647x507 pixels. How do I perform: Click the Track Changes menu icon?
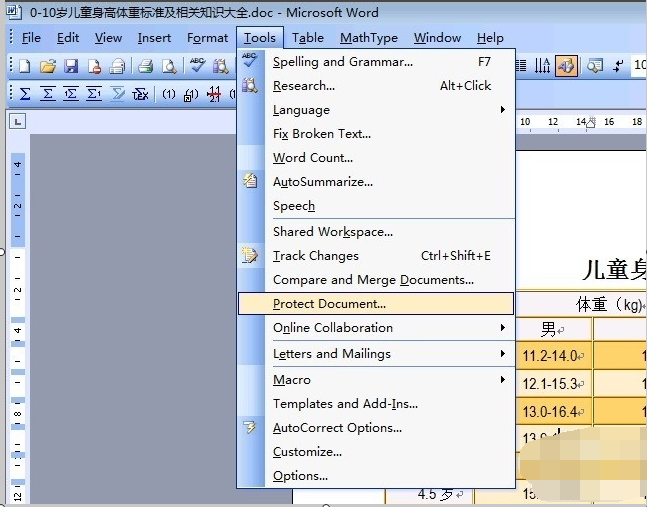250,255
